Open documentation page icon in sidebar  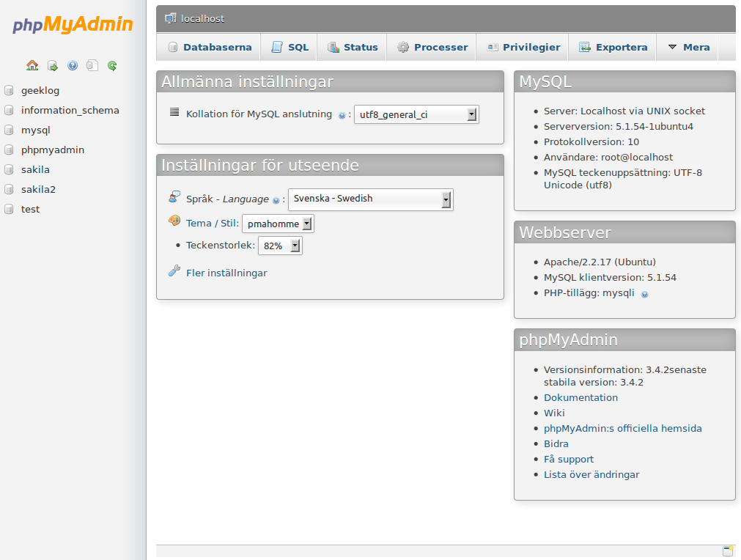point(92,65)
